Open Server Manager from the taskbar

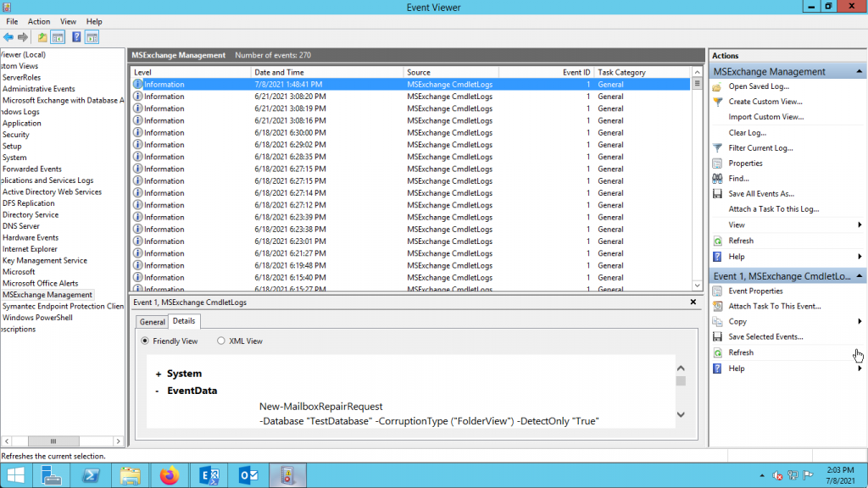(52, 475)
